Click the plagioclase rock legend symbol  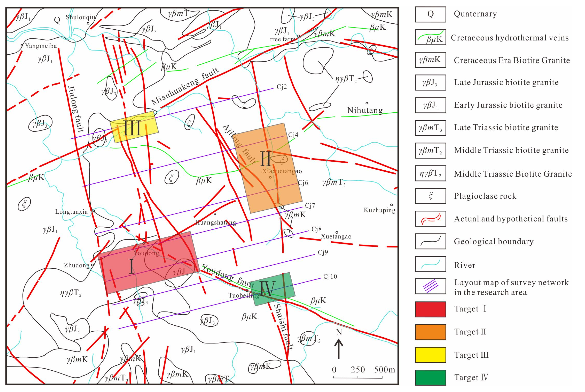(430, 196)
